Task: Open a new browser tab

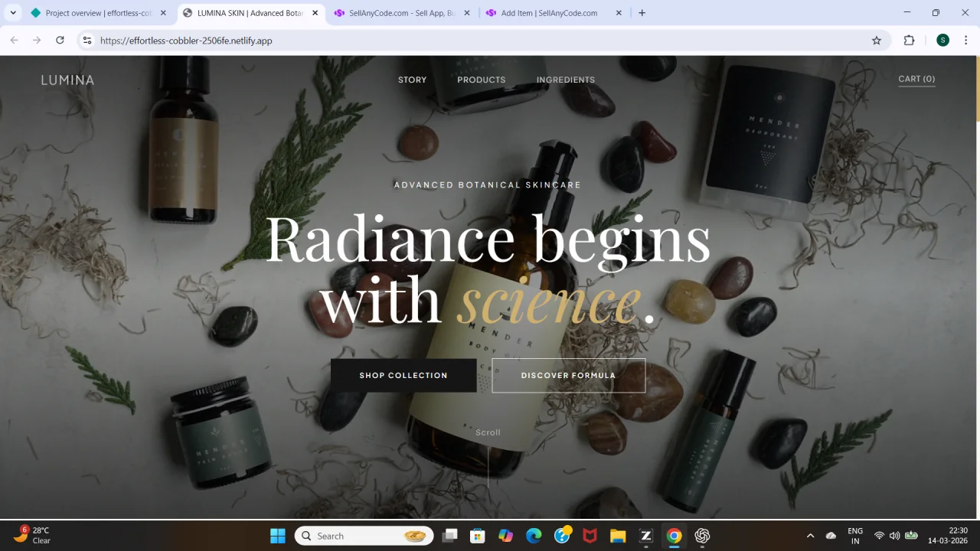Action: tap(642, 13)
